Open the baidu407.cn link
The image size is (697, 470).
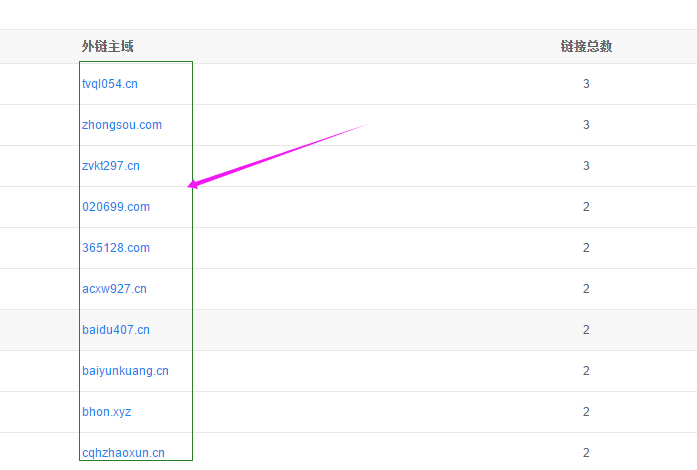116,330
